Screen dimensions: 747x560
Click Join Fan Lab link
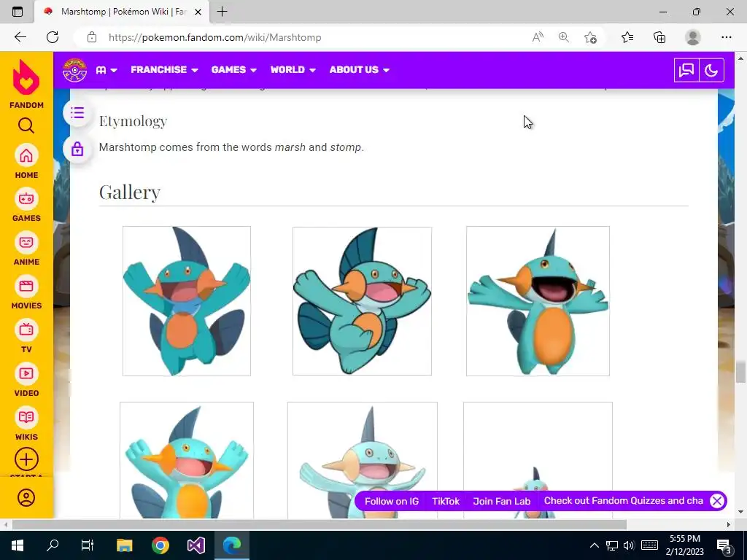pos(502,501)
